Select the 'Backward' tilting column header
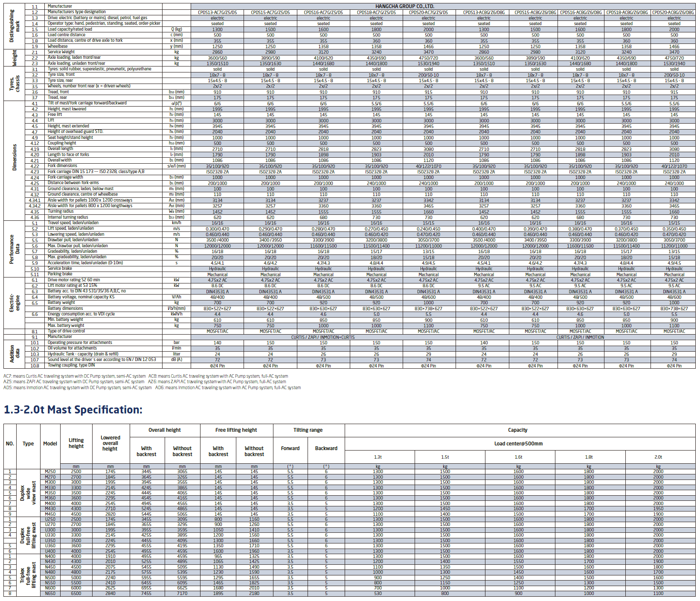The height and width of the screenshot is (601, 700). [326, 448]
